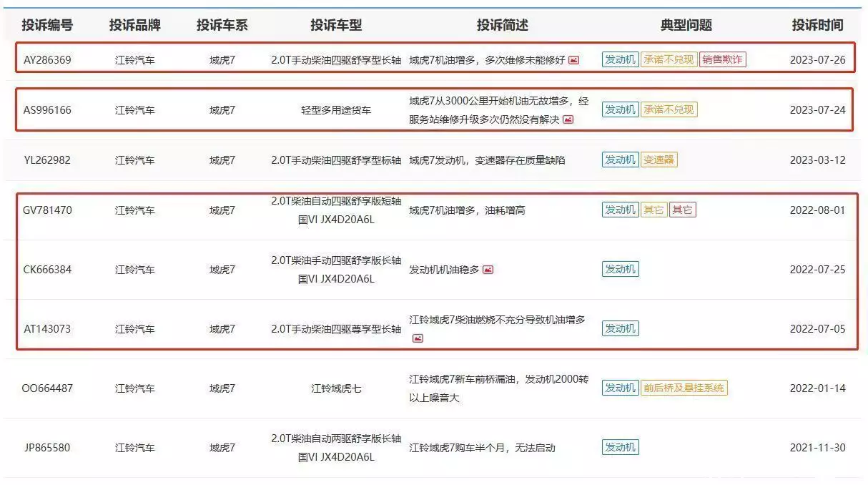This screenshot has height=485, width=868.
Task: Open summary 域虎7机油增多，多次维修未能修好
Action: coord(487,60)
